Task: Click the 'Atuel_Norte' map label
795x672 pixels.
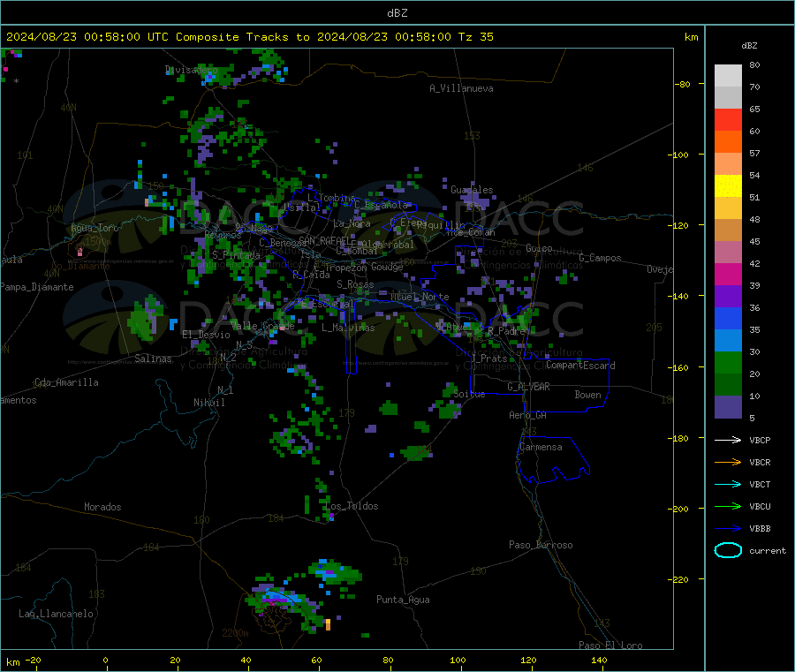Action: (x=420, y=297)
